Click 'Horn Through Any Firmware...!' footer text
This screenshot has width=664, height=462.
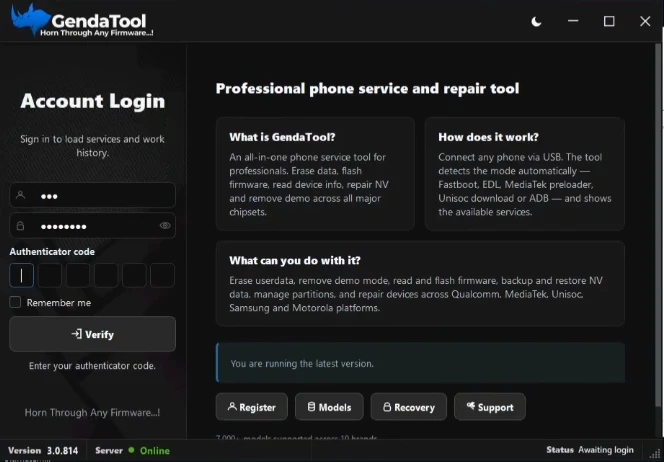92,412
